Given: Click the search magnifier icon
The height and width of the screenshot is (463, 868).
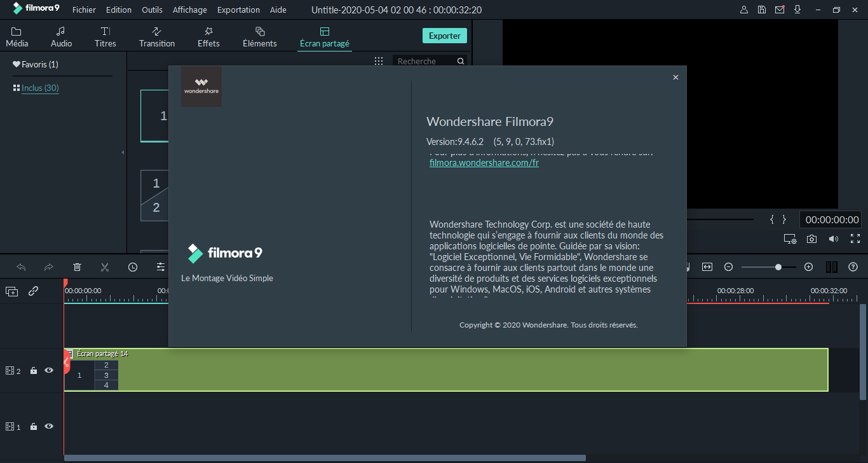Looking at the screenshot, I should click(461, 61).
